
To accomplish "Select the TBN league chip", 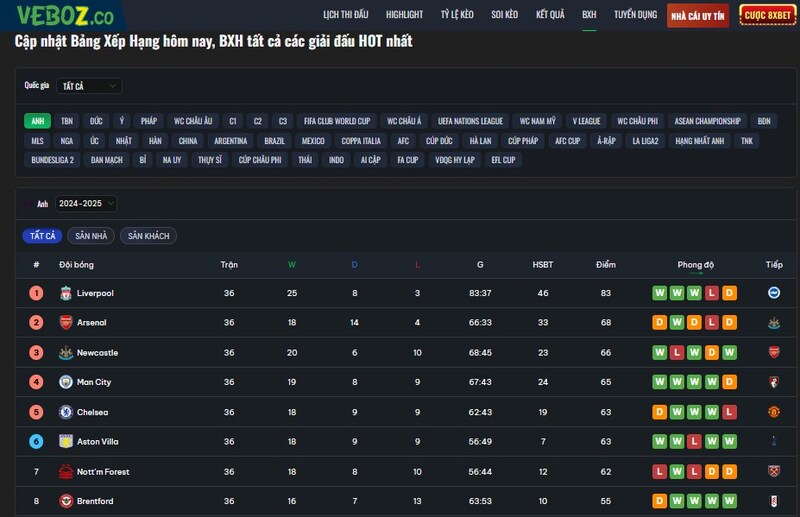I will (x=67, y=121).
